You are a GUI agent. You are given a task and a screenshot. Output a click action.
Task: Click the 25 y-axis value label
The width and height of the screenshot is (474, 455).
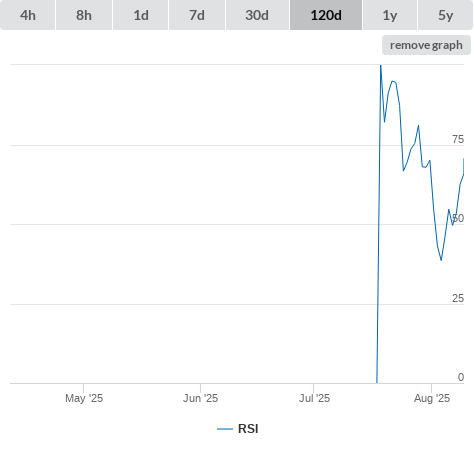(458, 298)
